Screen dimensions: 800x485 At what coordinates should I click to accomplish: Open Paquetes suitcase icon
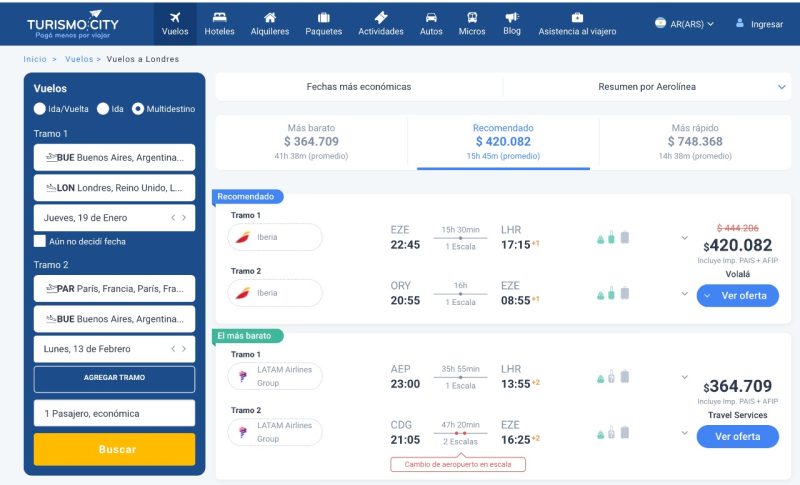click(x=323, y=18)
